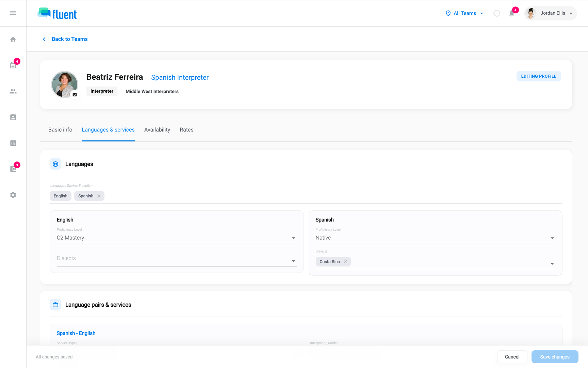This screenshot has width=588, height=368.
Task: Click the Languages Spoken Fluently input field
Action: click(306, 196)
